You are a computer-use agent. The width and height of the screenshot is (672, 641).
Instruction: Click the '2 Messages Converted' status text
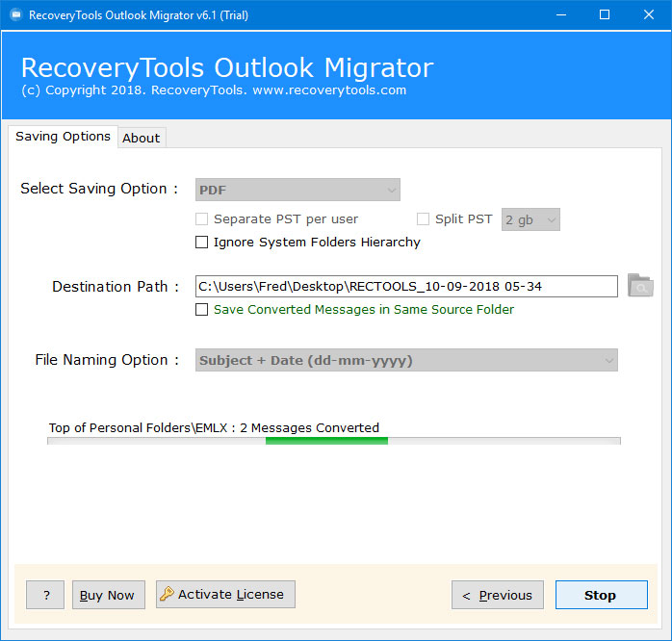click(309, 427)
